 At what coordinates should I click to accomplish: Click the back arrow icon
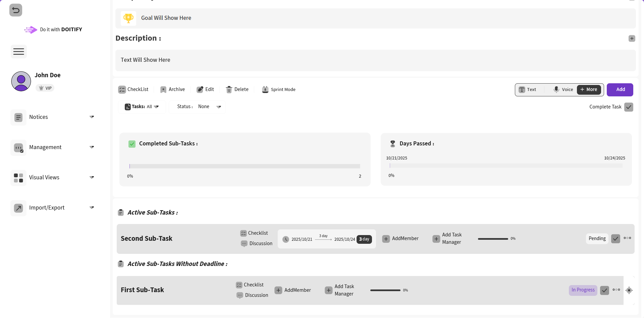click(x=16, y=10)
